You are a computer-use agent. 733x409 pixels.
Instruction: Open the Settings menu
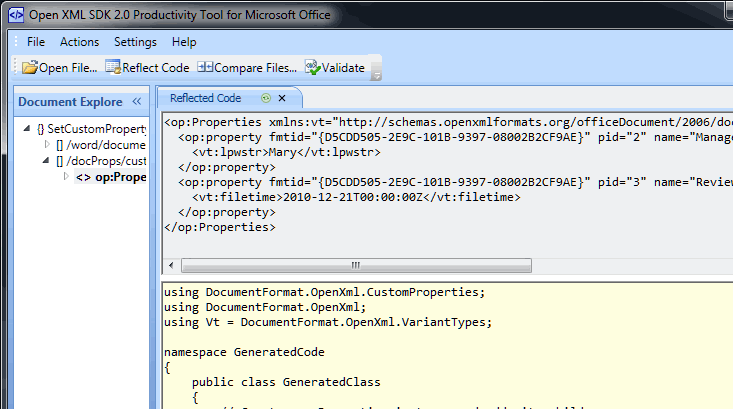click(x=136, y=42)
